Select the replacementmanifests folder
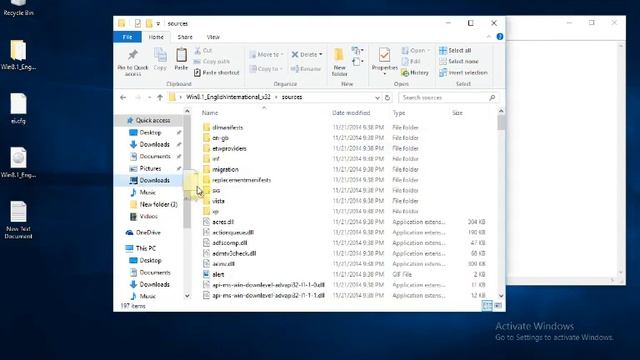640x360 pixels. coord(241,180)
